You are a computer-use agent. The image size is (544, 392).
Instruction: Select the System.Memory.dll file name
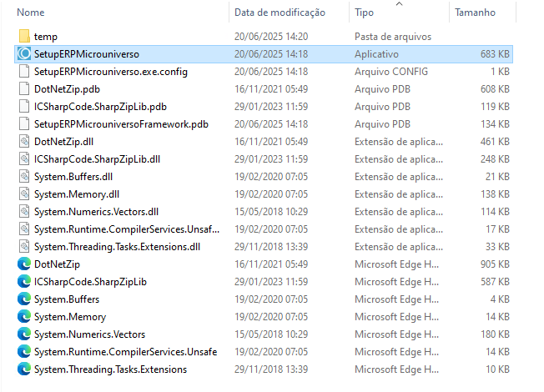tap(76, 194)
